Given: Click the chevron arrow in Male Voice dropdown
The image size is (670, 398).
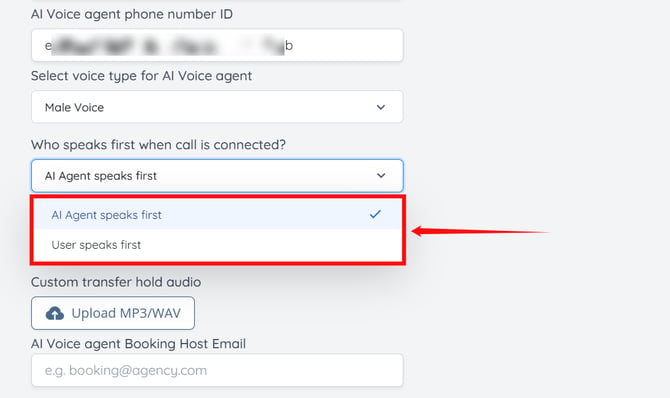Looking at the screenshot, I should pos(381,107).
